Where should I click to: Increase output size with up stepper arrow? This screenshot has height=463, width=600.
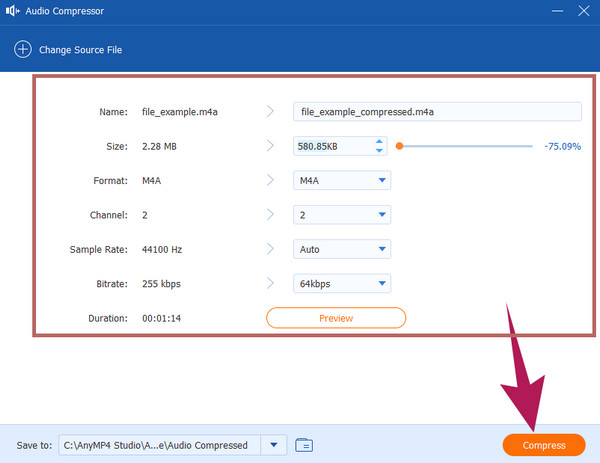click(379, 142)
